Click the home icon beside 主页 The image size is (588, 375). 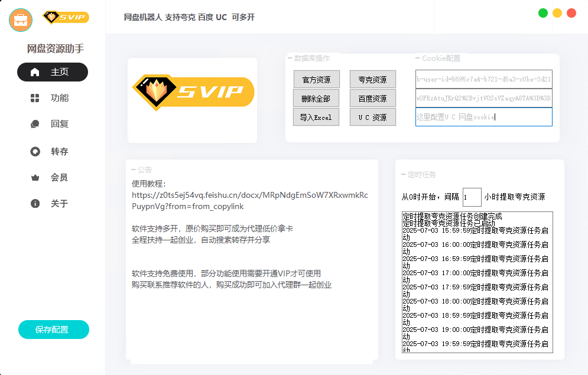35,72
